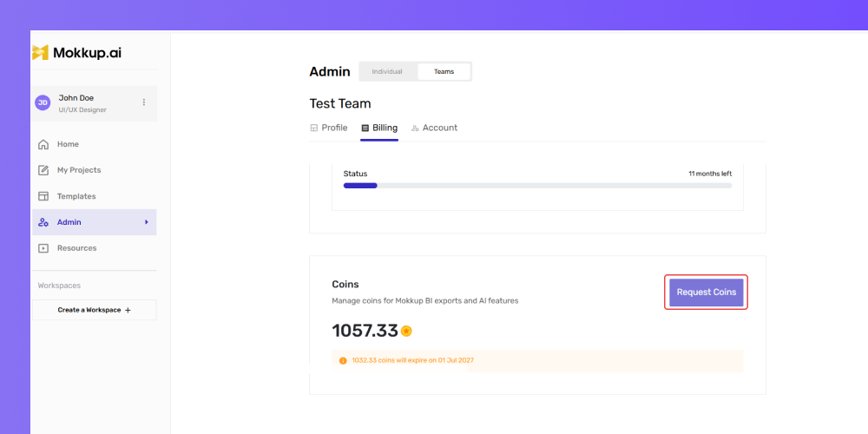The width and height of the screenshot is (868, 434).
Task: Click the Status label
Action: coord(355,174)
